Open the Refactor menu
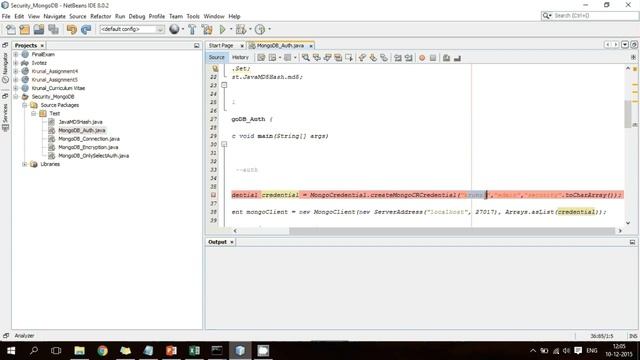The width and height of the screenshot is (640, 360). point(100,16)
